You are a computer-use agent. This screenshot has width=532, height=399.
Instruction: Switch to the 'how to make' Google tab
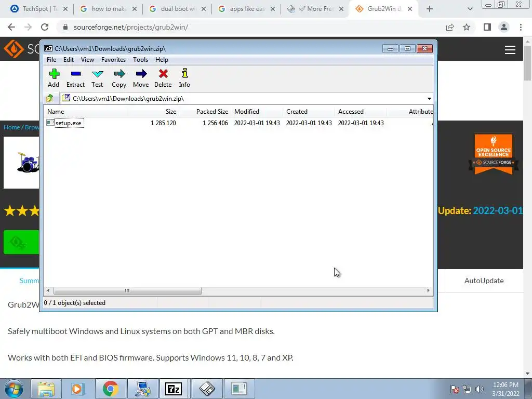click(x=109, y=9)
